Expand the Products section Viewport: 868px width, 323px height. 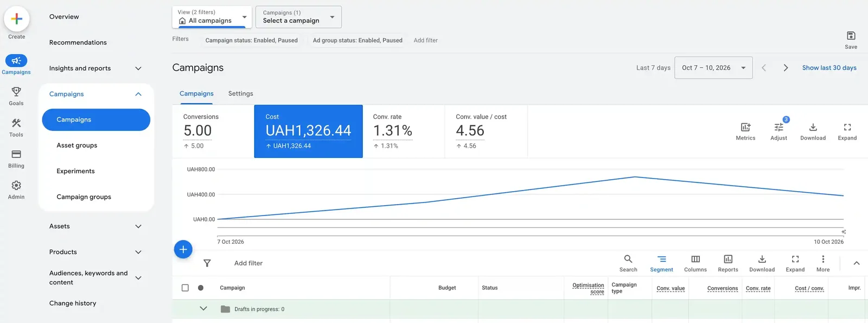tap(138, 252)
